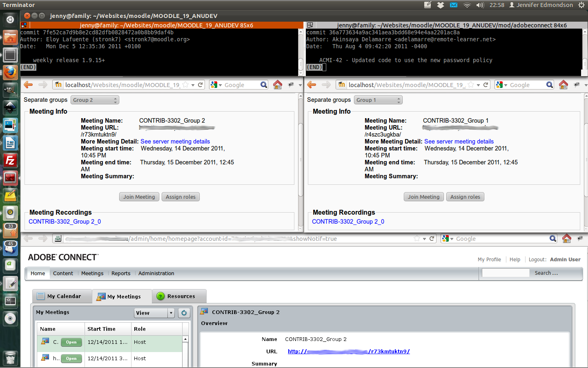Open the Separate groups Group 1 dropdown
Screen dimensions: 588x368
pyautogui.click(x=378, y=100)
